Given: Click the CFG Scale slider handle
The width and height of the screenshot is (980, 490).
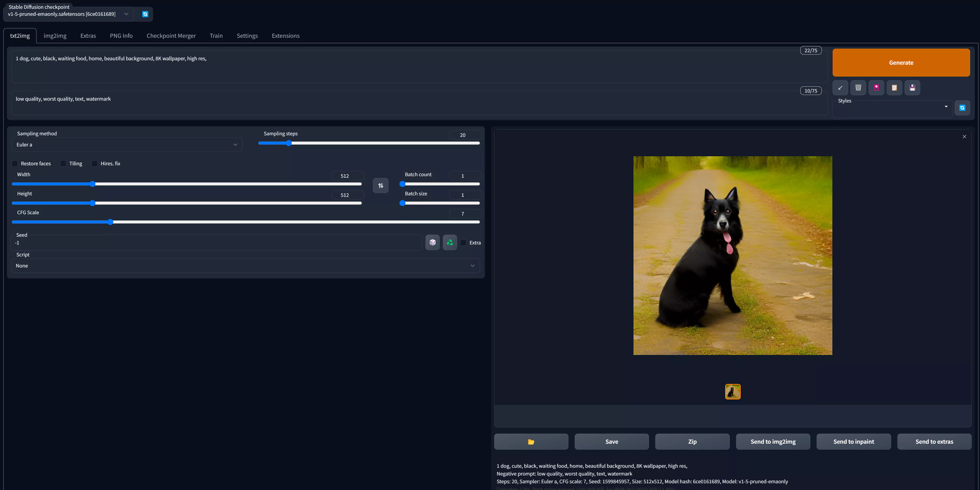Looking at the screenshot, I should coord(110,222).
